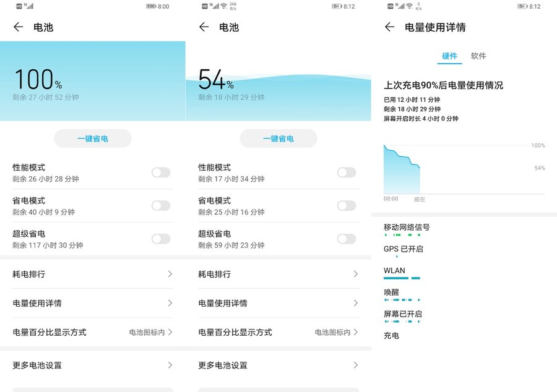Viewport: 557px width, 392px height.
Task: Open 更多电池设置 arrow on 54% battery screen
Action: (355, 365)
